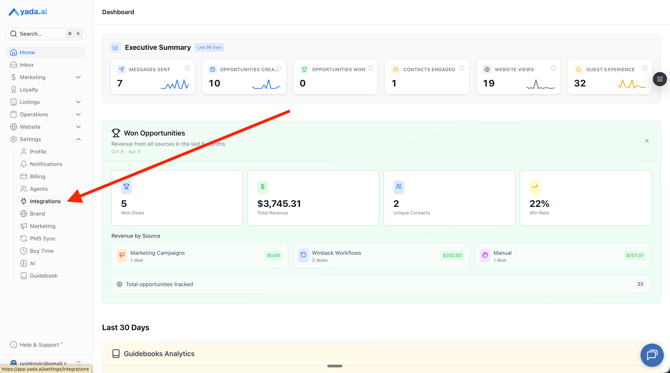
Task: Open the Opportunities Created card
Action: (244, 77)
